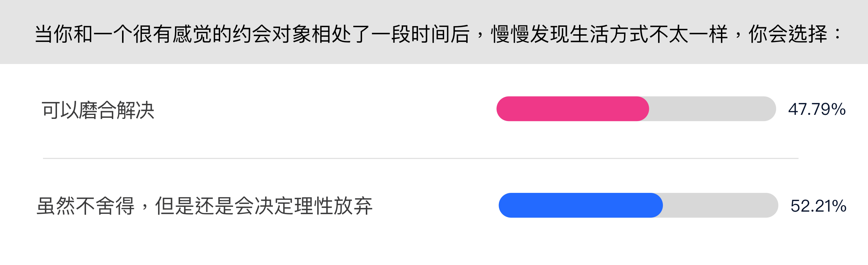This screenshot has height=265, width=868.
Task: Click the 47.79% result label
Action: tap(817, 109)
